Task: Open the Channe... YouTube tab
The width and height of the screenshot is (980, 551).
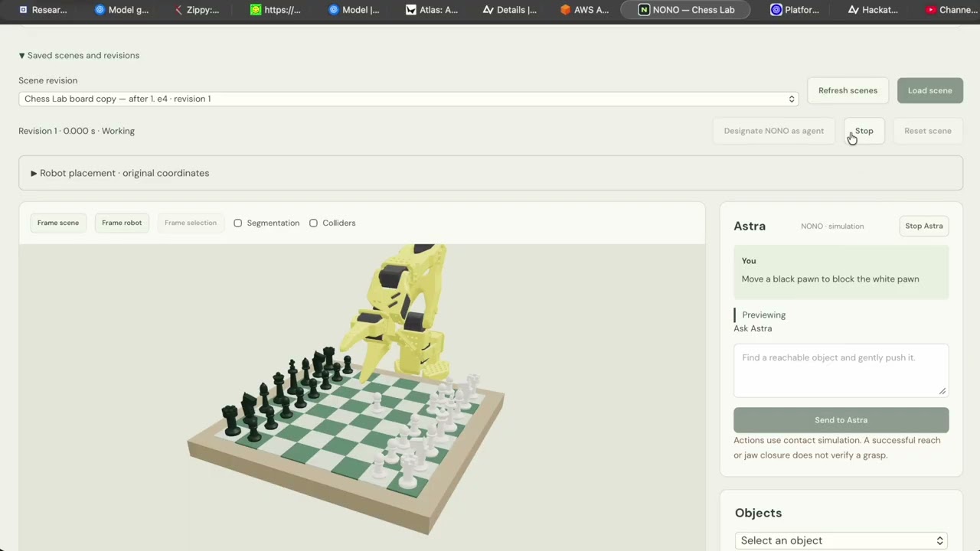Action: click(x=950, y=10)
